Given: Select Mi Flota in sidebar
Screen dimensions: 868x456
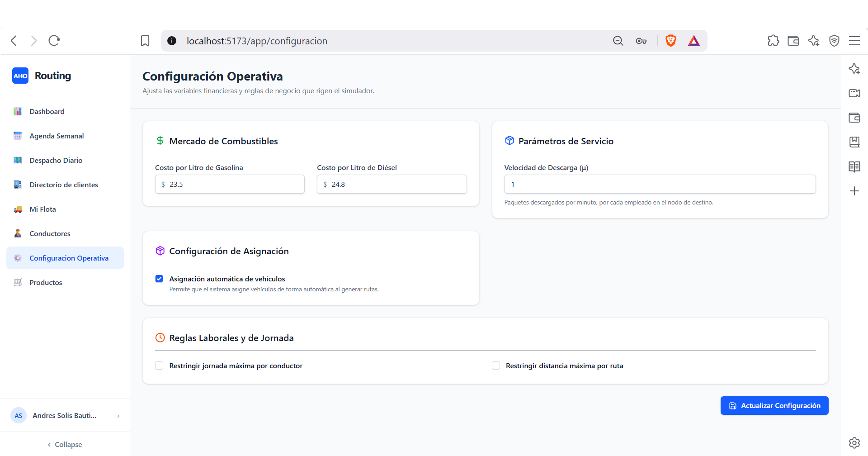Looking at the screenshot, I should [x=65, y=209].
